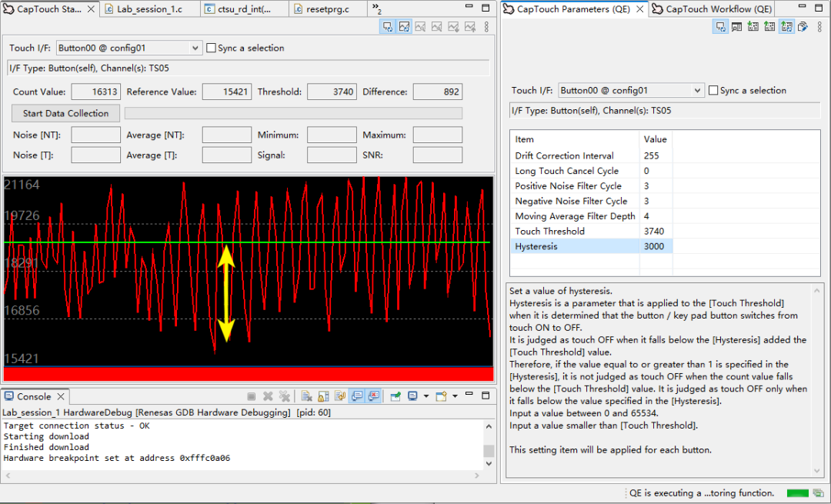Click the Remove All Terminated Launches icon

click(285, 397)
